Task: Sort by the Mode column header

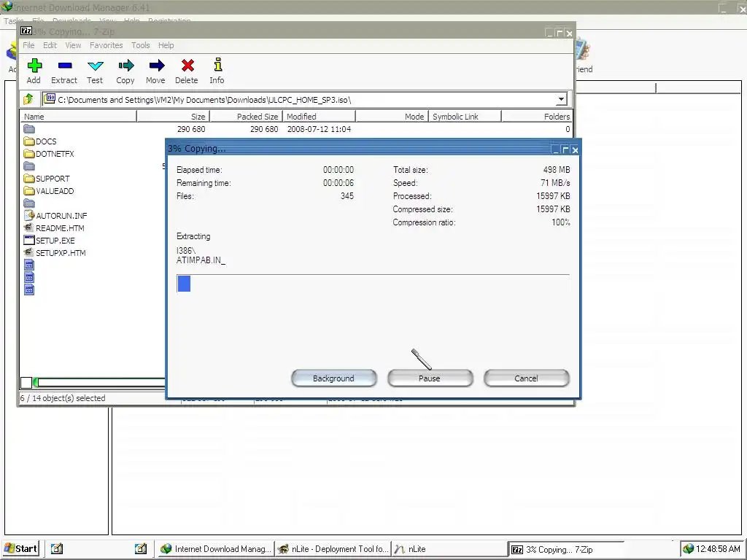Action: pos(392,116)
